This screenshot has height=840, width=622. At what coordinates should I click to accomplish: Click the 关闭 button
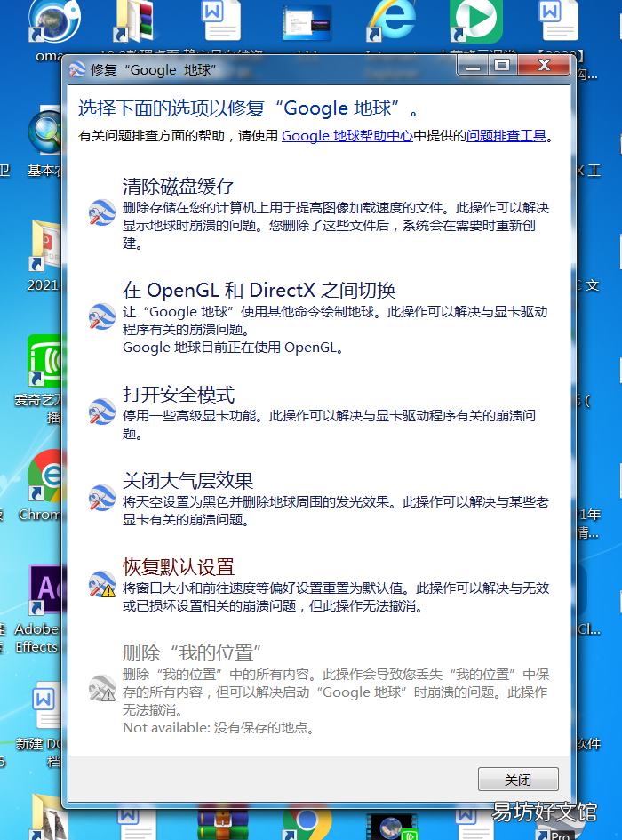click(518, 780)
